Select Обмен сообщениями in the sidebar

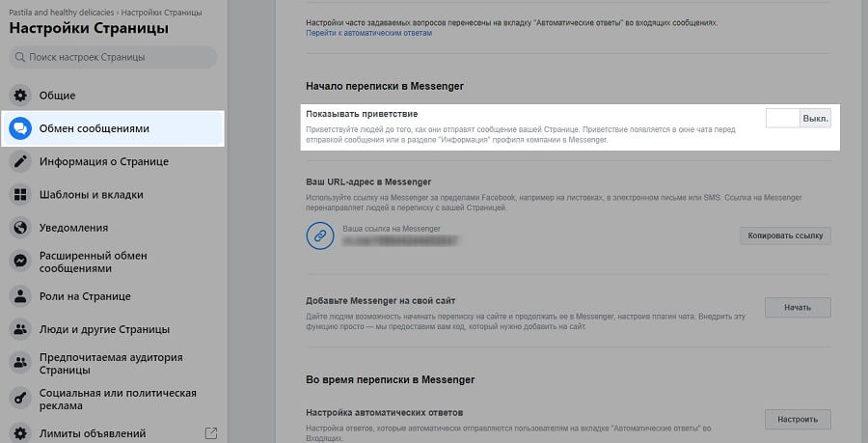(114, 128)
